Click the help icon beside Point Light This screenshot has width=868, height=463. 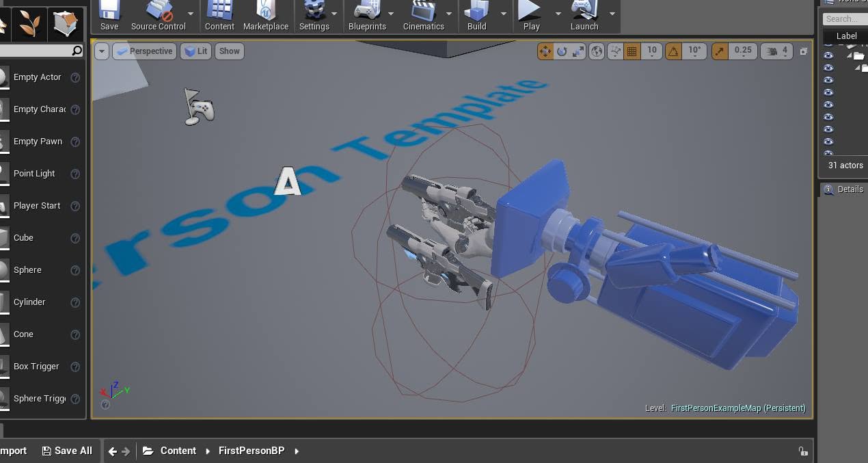pyautogui.click(x=75, y=174)
